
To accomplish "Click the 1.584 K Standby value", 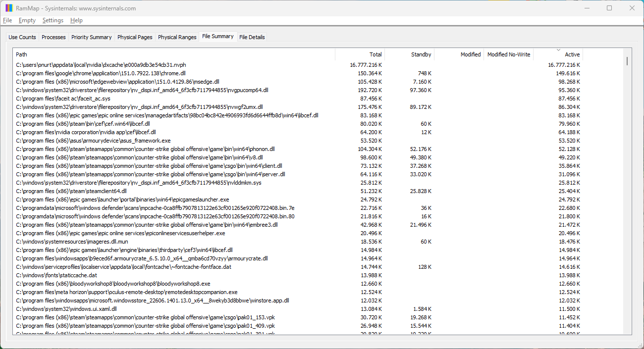I will click(422, 309).
